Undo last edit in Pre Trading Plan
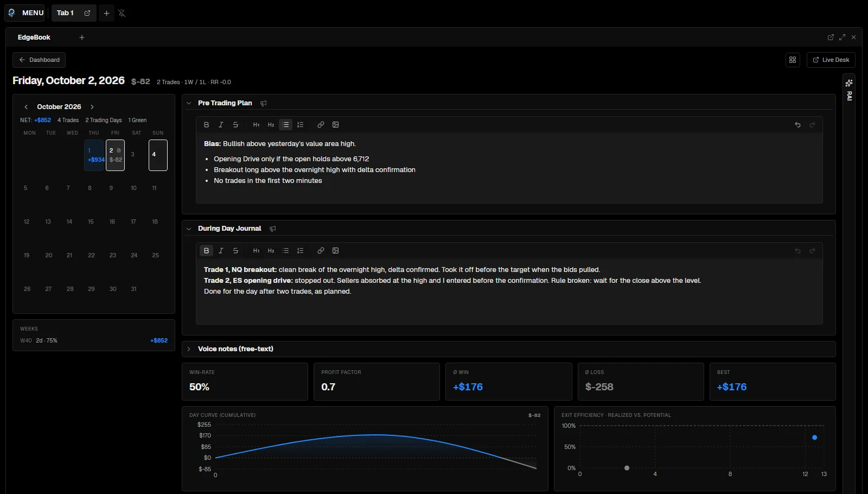The image size is (868, 494). pyautogui.click(x=797, y=125)
